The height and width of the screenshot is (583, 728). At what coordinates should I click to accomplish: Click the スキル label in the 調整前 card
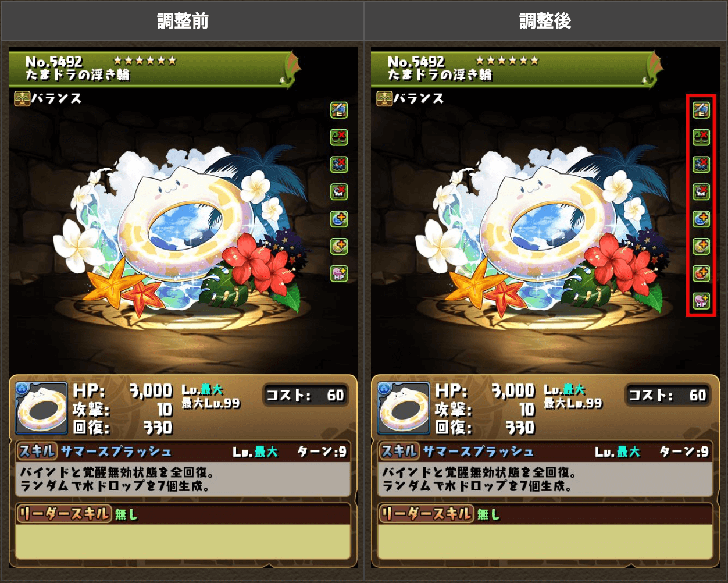pyautogui.click(x=37, y=451)
